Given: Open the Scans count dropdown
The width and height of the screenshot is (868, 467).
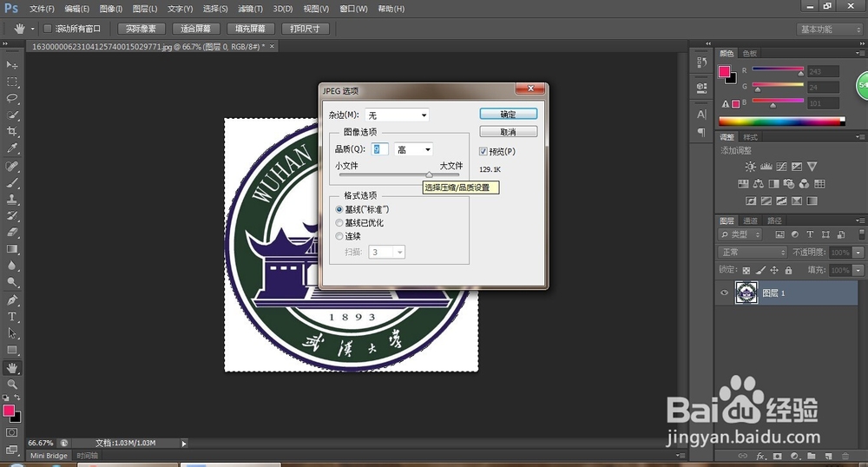Looking at the screenshot, I should click(x=387, y=253).
